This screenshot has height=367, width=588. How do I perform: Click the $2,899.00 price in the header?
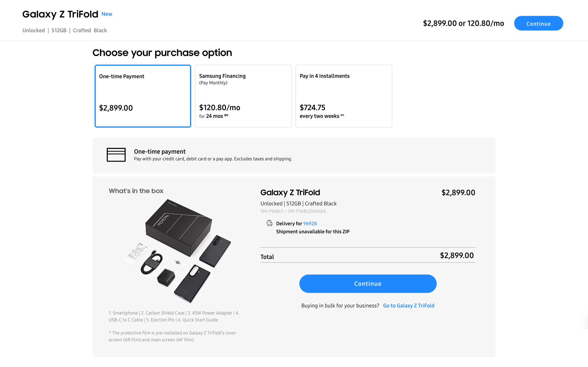[463, 23]
